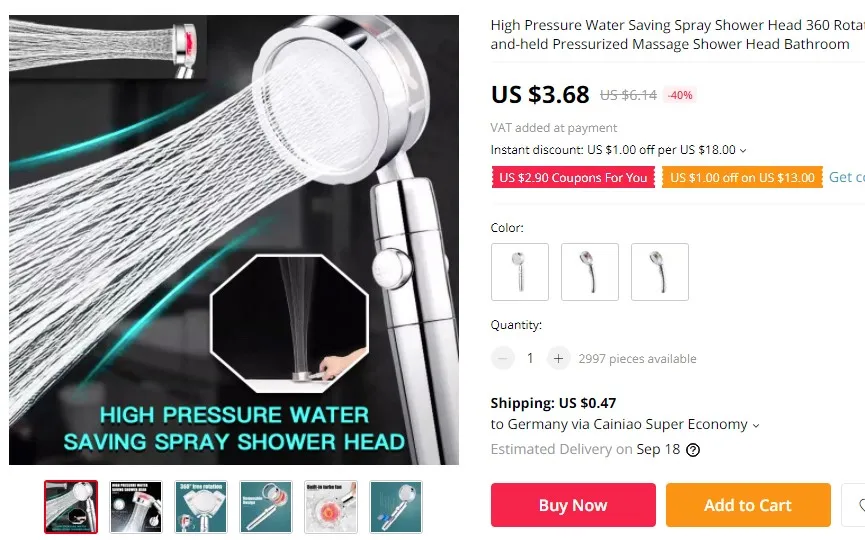This screenshot has height=540, width=865.
Task: Click the Buy Now button
Action: tap(573, 505)
